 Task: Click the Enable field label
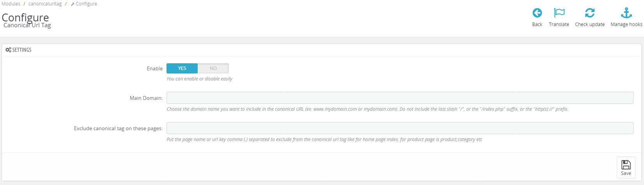pos(154,68)
